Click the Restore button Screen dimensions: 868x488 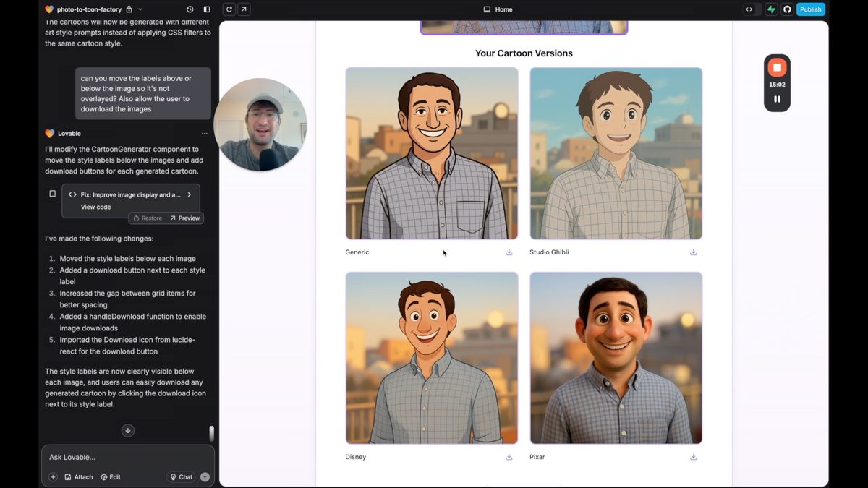(148, 218)
